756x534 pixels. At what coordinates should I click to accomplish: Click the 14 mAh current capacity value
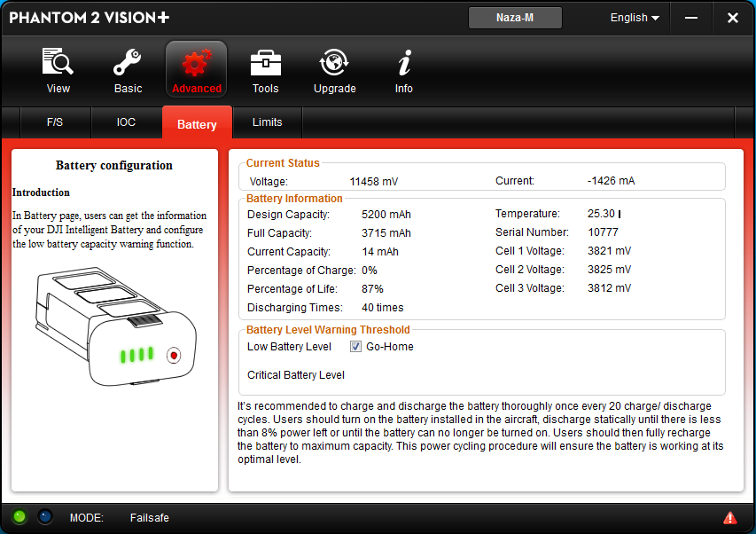tap(380, 252)
